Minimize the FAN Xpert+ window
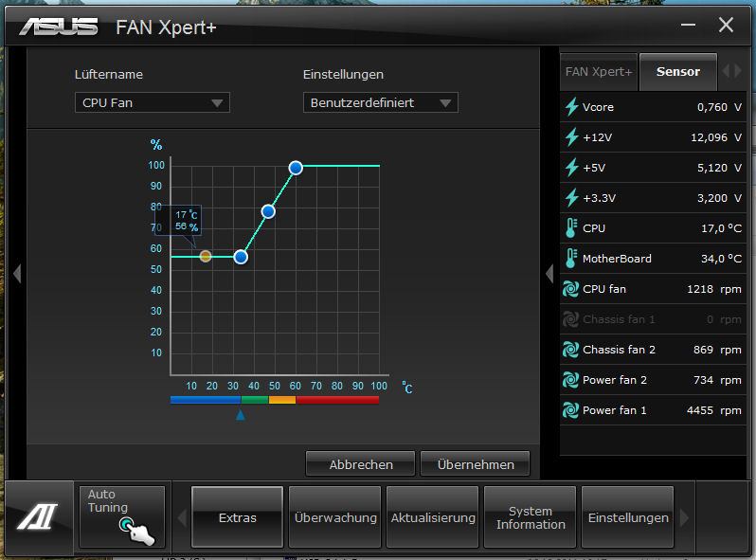Viewport: 756px width, 560px height. [x=688, y=25]
